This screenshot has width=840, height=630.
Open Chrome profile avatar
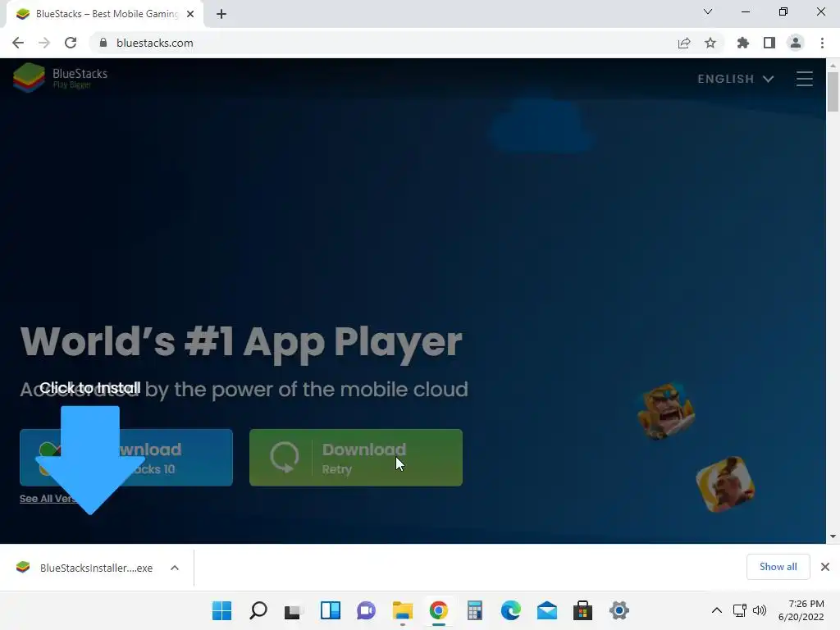tap(796, 43)
